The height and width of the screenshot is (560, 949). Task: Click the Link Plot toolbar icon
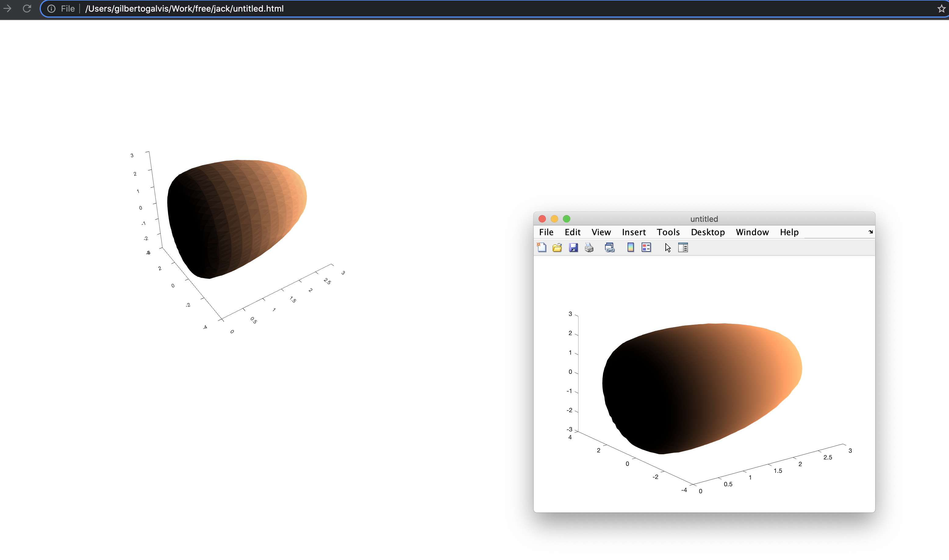[x=610, y=247]
